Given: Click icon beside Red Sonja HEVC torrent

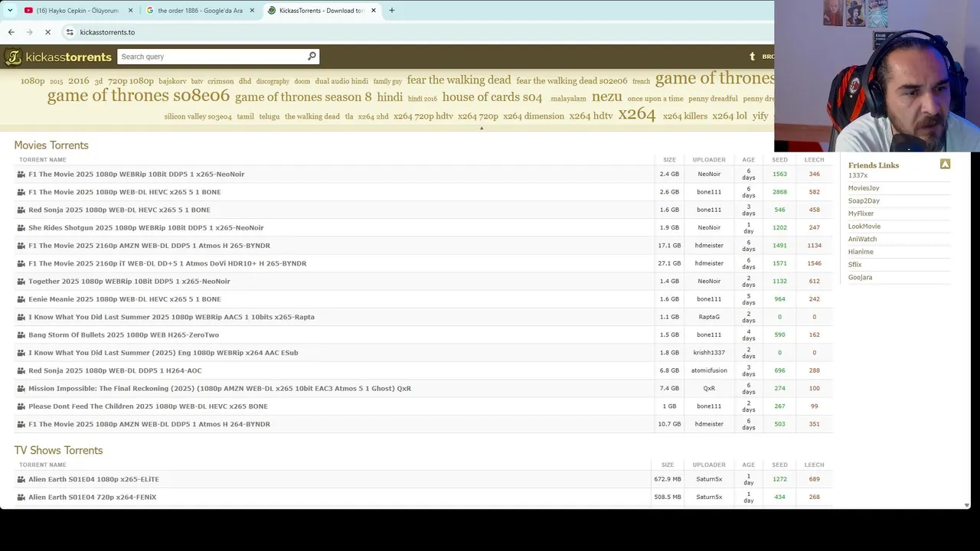Looking at the screenshot, I should click(x=21, y=210).
